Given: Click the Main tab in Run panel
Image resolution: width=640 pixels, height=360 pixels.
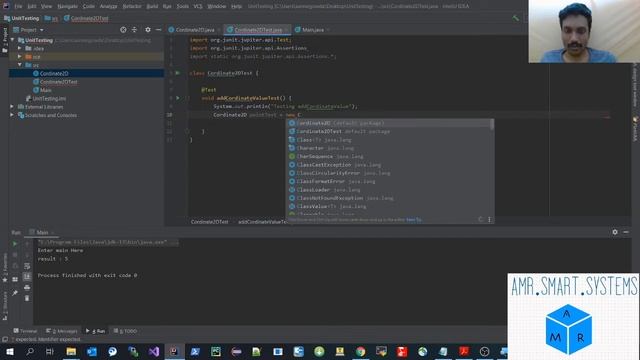Looking at the screenshot, I should [x=42, y=232].
